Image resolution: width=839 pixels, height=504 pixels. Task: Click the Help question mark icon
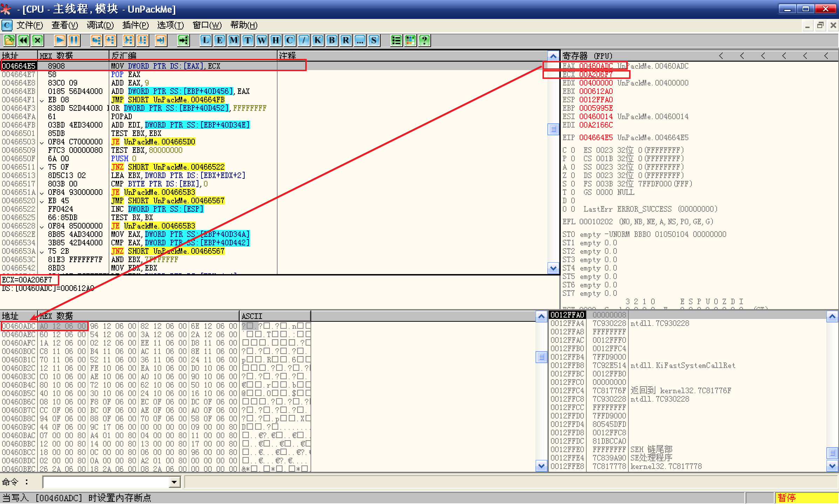click(x=424, y=40)
